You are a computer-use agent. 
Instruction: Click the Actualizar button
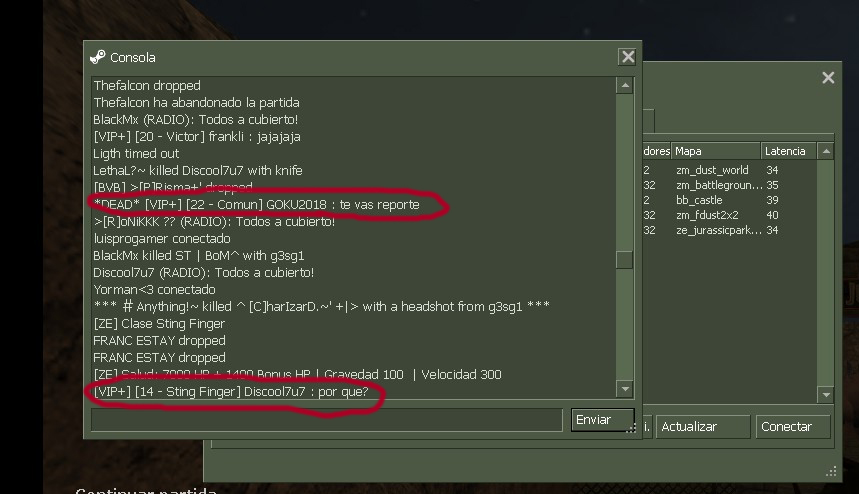(702, 427)
